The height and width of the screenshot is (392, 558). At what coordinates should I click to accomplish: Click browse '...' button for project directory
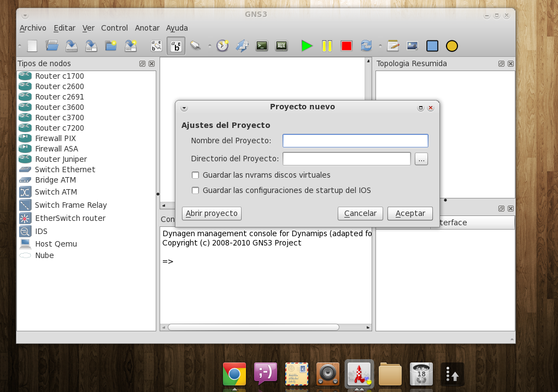421,159
